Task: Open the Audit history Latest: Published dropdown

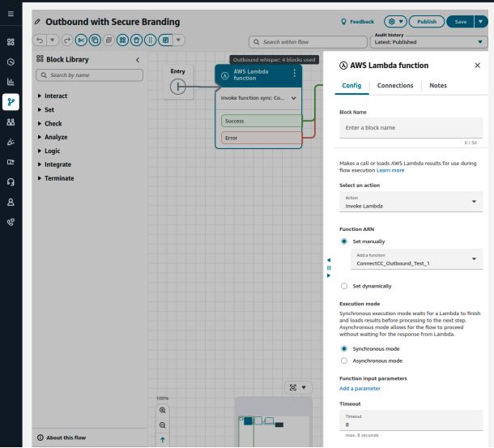Action: click(428, 42)
